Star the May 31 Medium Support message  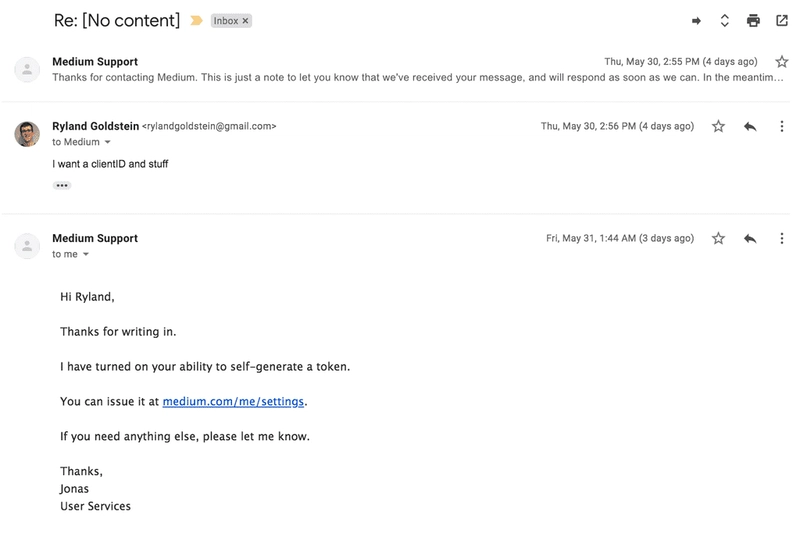[x=718, y=239]
